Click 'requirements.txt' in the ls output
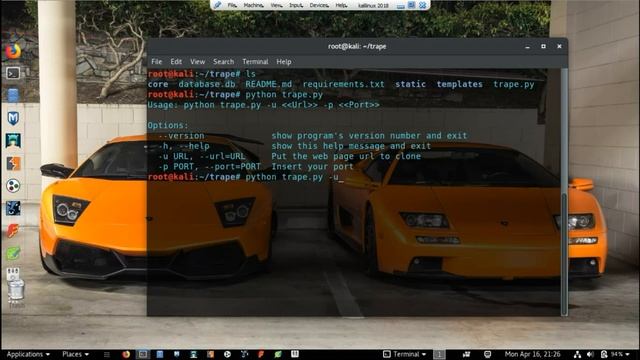 tap(344, 84)
